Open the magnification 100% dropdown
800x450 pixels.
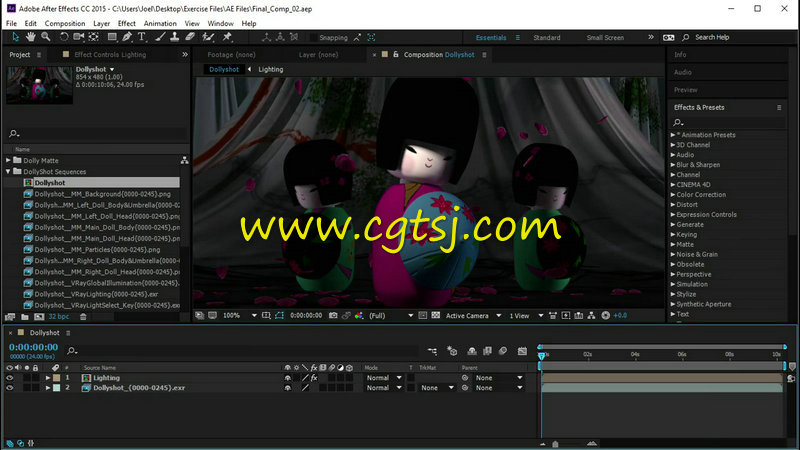click(x=239, y=316)
